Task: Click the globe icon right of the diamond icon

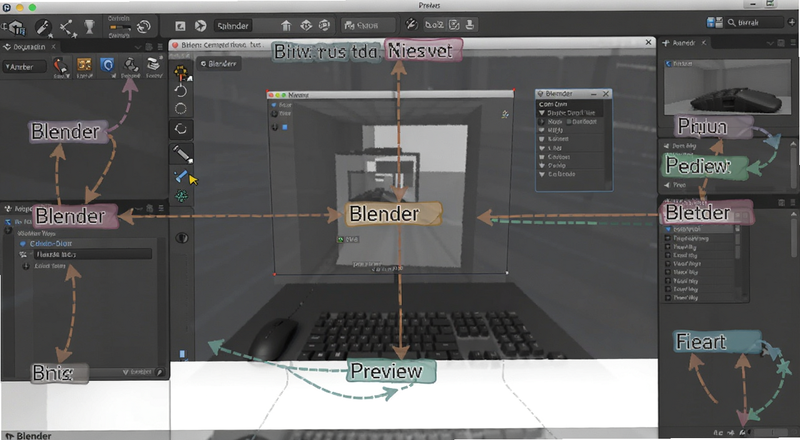Action: (x=324, y=25)
